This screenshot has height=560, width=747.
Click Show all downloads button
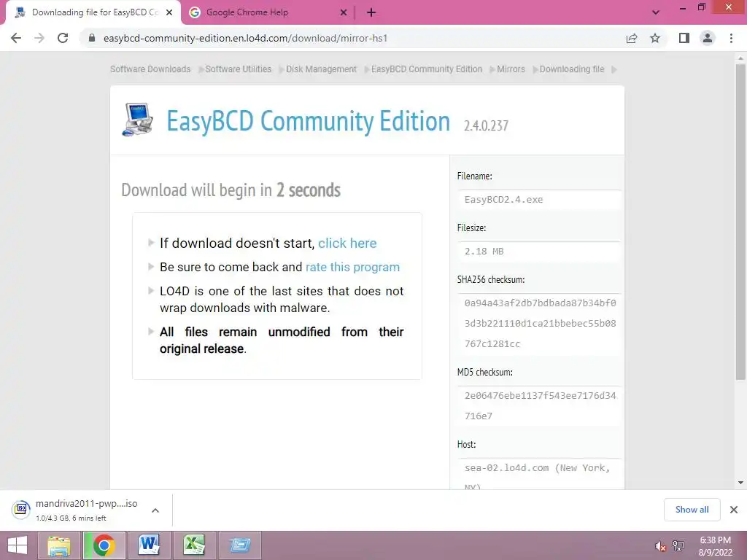(x=692, y=510)
